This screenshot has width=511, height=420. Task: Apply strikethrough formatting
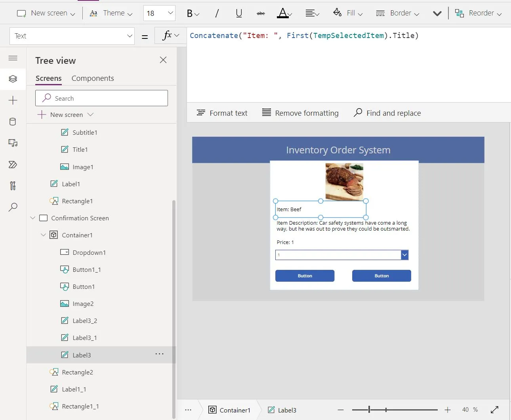[261, 13]
